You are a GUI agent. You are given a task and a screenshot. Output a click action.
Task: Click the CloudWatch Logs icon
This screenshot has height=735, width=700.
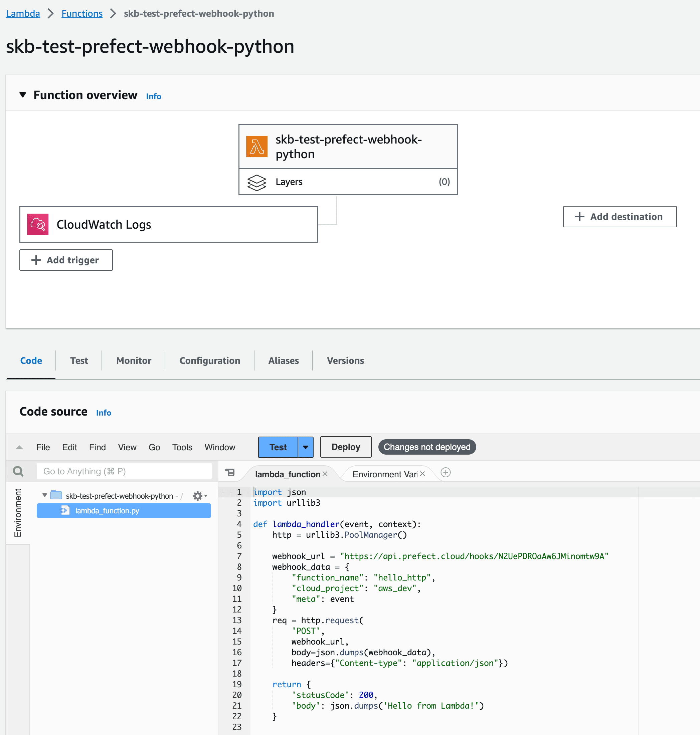(x=38, y=224)
